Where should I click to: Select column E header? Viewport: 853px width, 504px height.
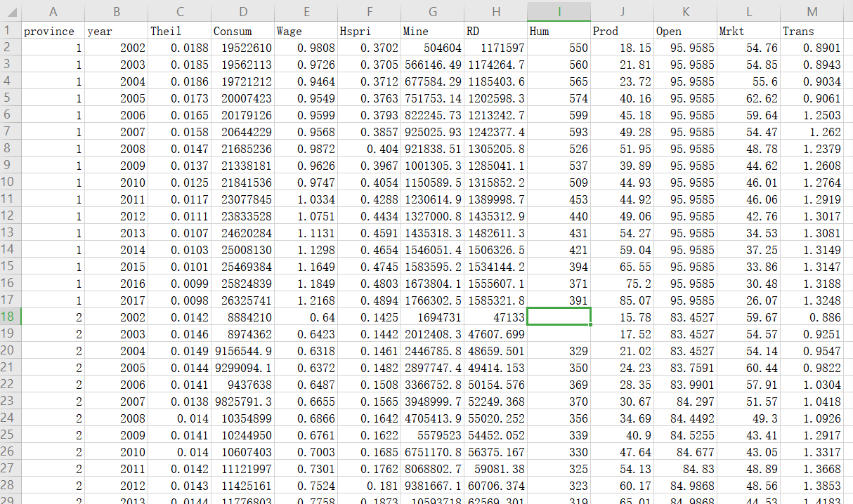(306, 11)
